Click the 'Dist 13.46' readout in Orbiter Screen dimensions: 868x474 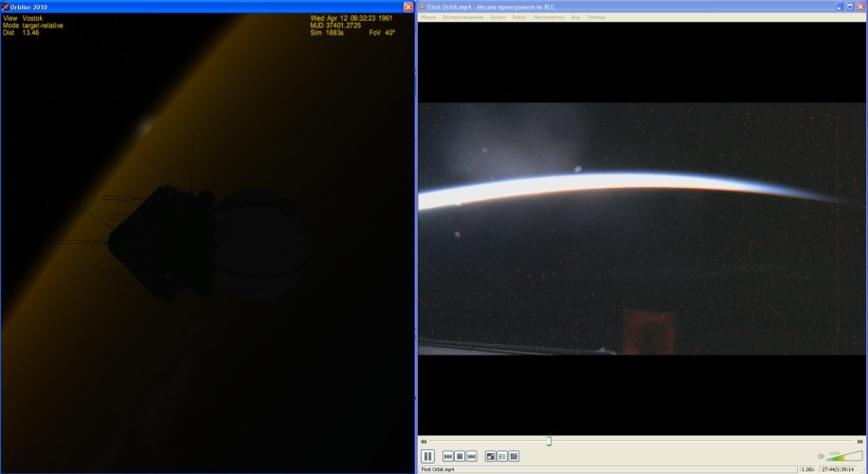[x=21, y=32]
